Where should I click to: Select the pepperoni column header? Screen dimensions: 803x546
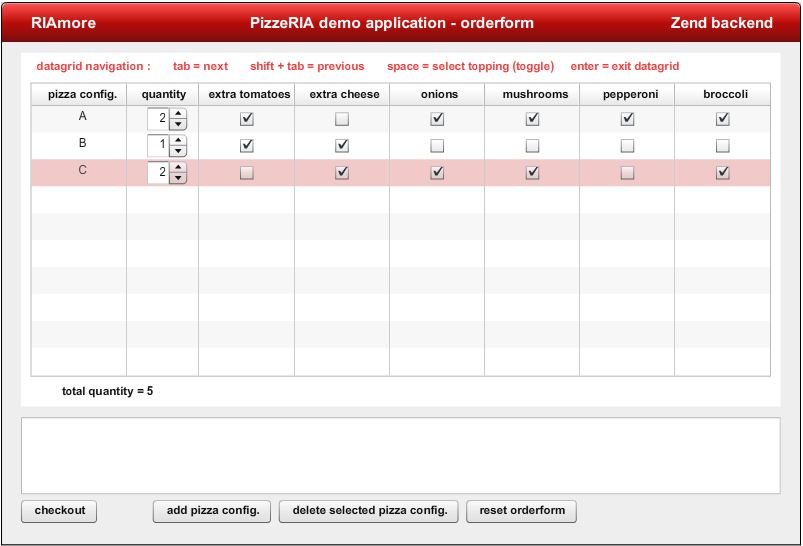627,94
